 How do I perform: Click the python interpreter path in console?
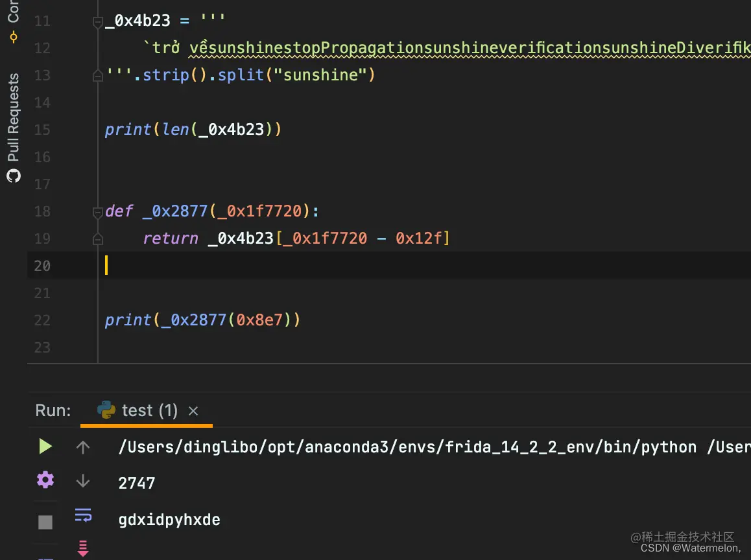(407, 447)
